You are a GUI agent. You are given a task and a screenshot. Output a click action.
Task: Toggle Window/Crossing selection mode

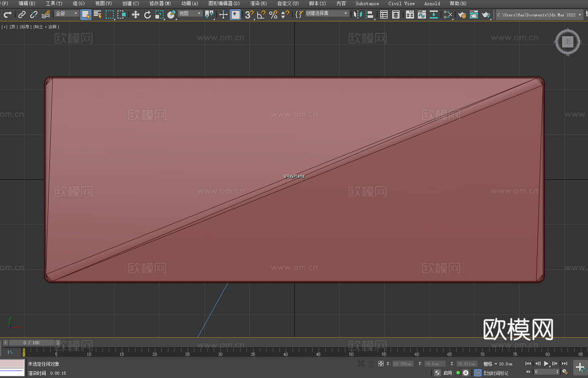(x=122, y=14)
